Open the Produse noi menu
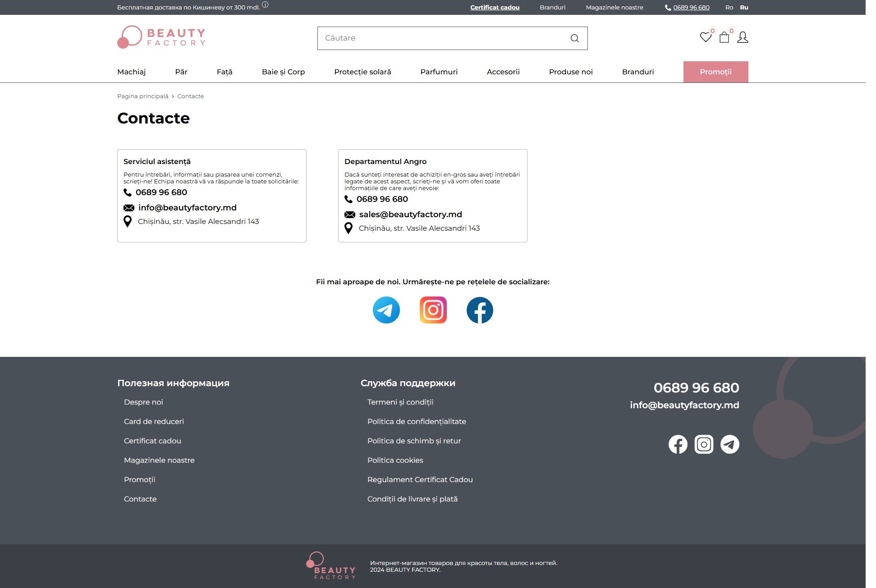876x588 pixels. (x=571, y=72)
